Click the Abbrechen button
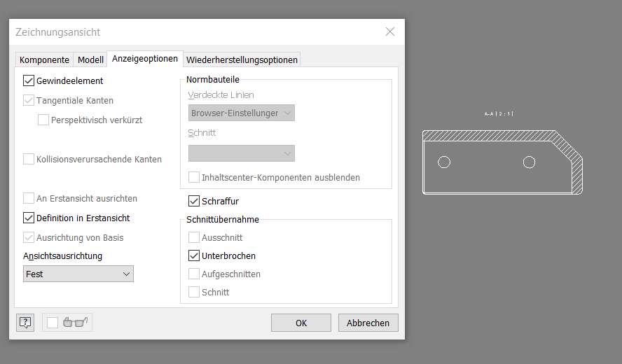This screenshot has width=622, height=364. pos(368,323)
